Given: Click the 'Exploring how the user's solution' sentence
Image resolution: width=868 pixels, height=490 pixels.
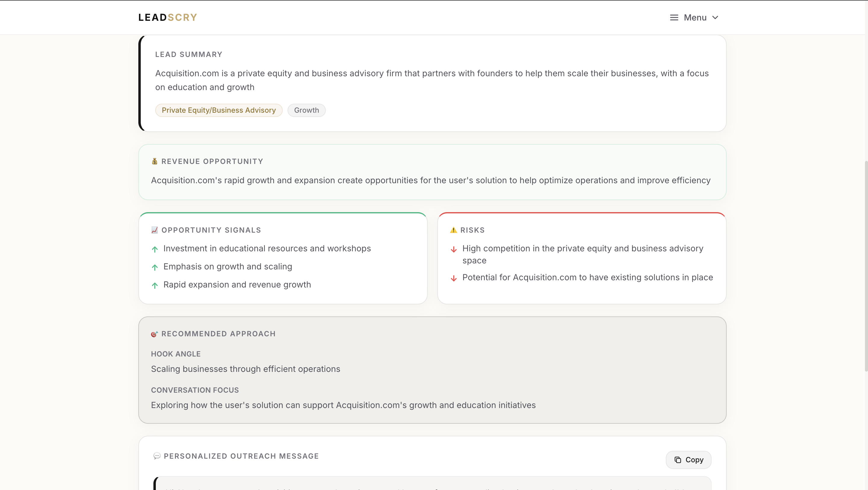Looking at the screenshot, I should 343,405.
